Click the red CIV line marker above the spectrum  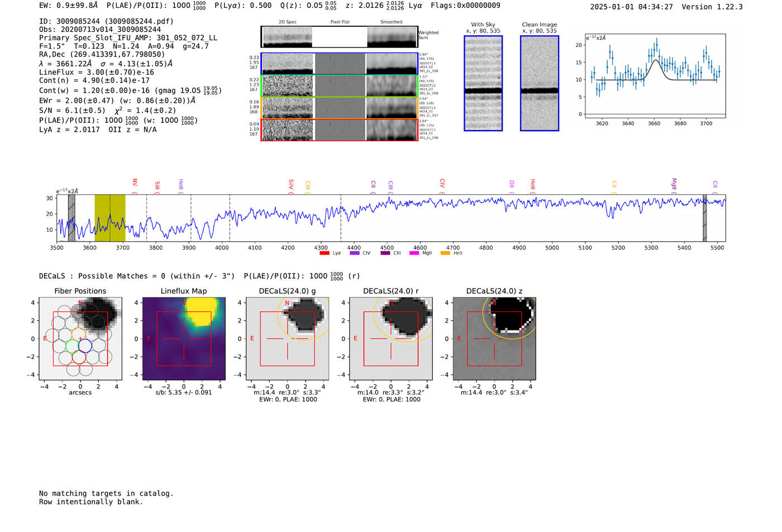(x=442, y=186)
